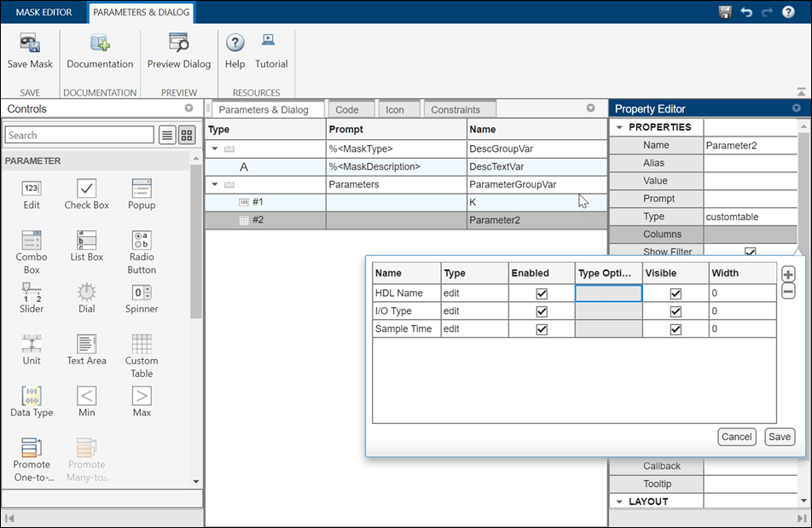Select the PARAMETERS & DIALOG ribbon tab
Screen dimensions: 812x528
point(142,13)
